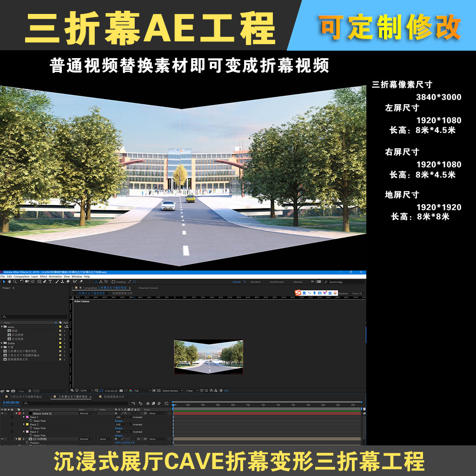476x476 pixels.
Task: Switch to the Libraries workspace
Action: (298, 282)
